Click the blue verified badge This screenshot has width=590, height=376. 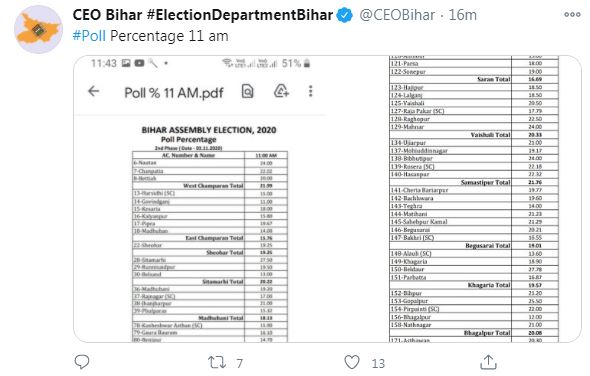point(345,15)
